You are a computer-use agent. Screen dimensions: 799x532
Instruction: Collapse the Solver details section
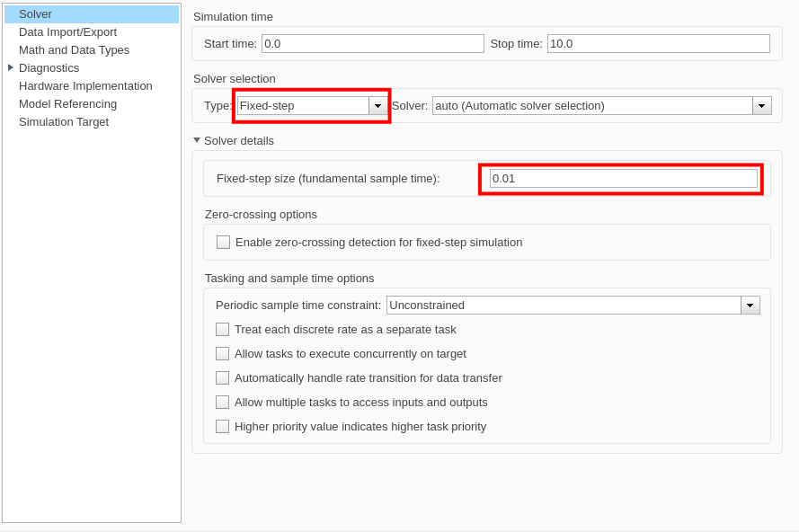pyautogui.click(x=197, y=140)
